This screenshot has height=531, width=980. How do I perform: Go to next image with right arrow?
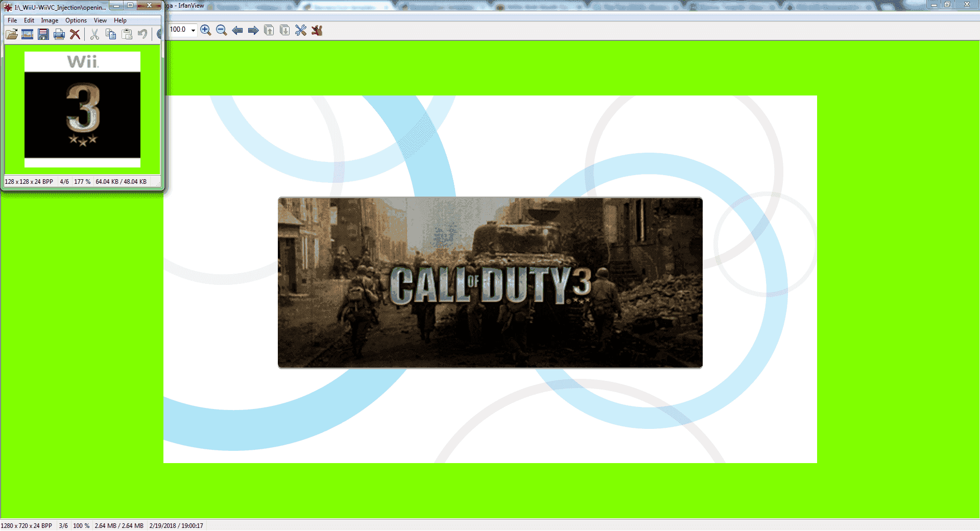253,30
